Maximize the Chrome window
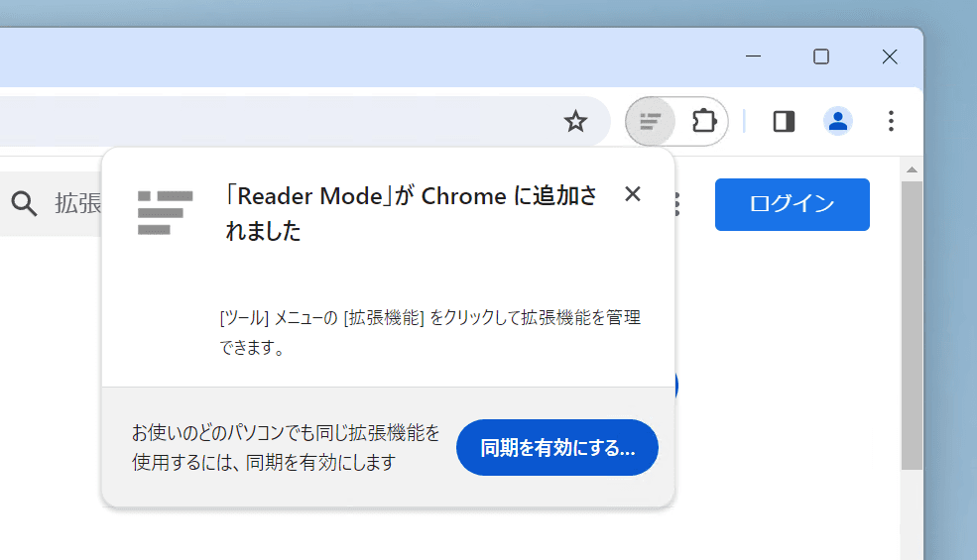Viewport: 977px width, 560px height. point(821,56)
